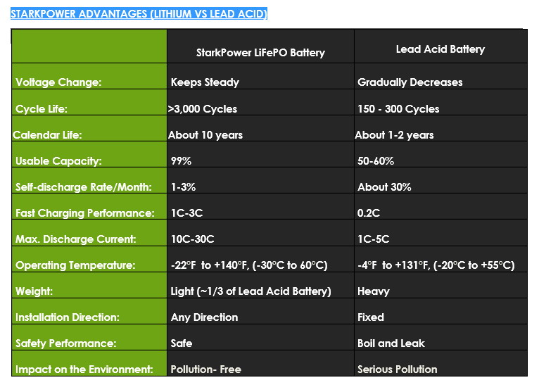Click the Keeps Steady cell

coord(205,82)
